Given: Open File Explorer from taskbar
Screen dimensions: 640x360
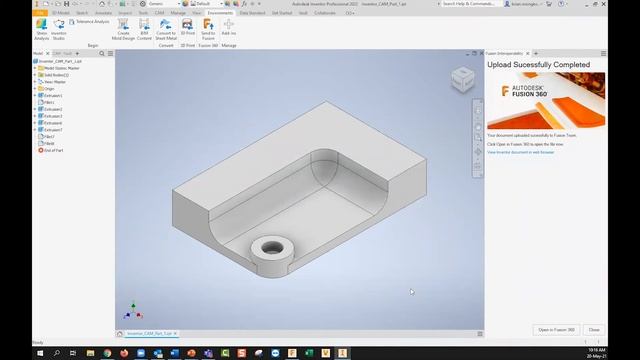Looking at the screenshot, I should tap(90, 353).
